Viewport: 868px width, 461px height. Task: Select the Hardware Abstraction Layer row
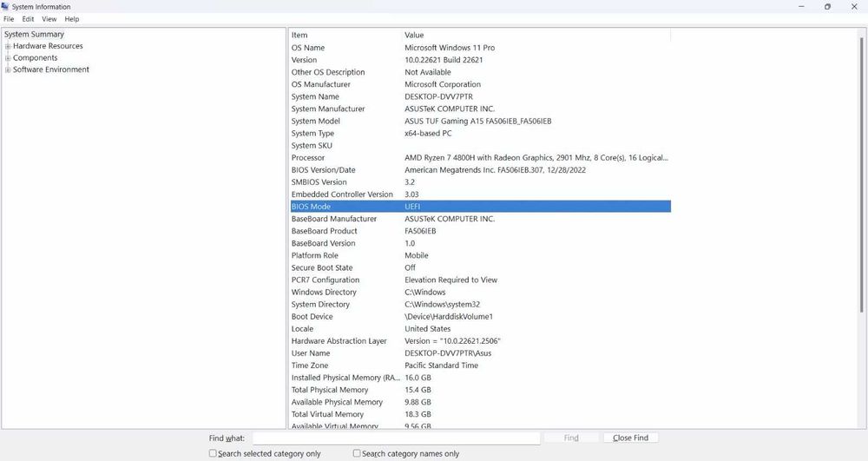(480, 341)
